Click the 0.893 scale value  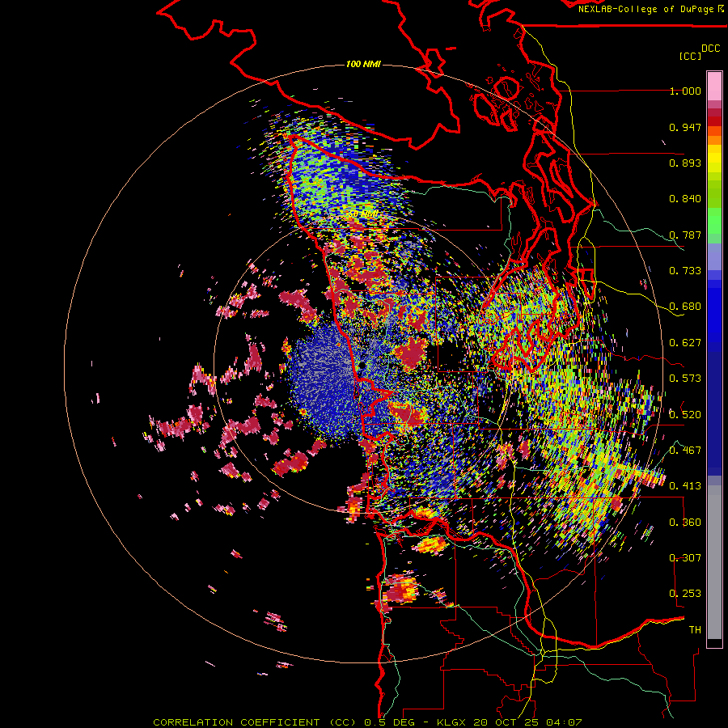pyautogui.click(x=685, y=163)
